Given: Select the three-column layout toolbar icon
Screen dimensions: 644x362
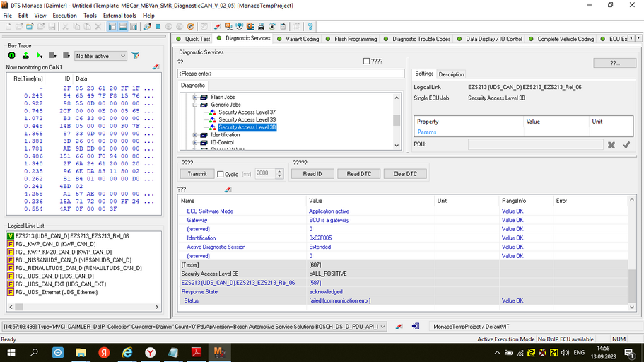Looking at the screenshot, I should 134,27.
